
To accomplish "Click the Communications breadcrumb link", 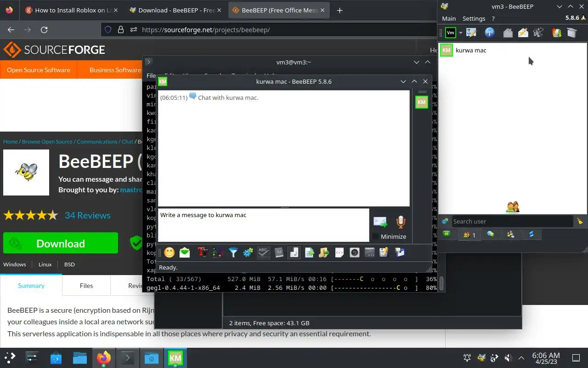I will point(97,142).
